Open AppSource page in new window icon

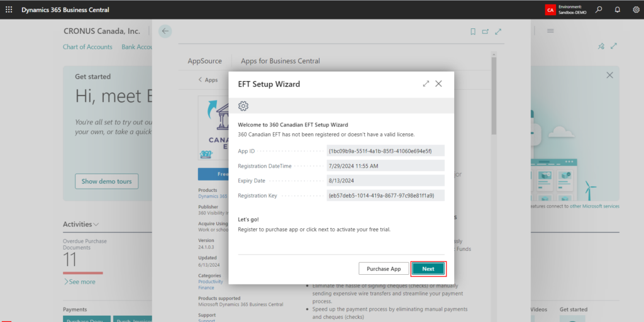coord(486,31)
